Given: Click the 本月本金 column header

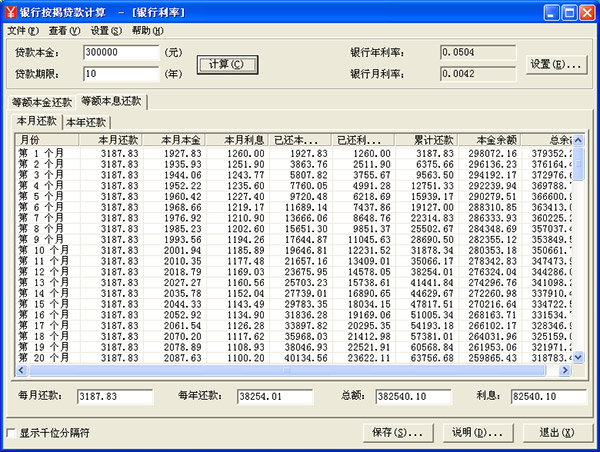Looking at the screenshot, I should 174,140.
